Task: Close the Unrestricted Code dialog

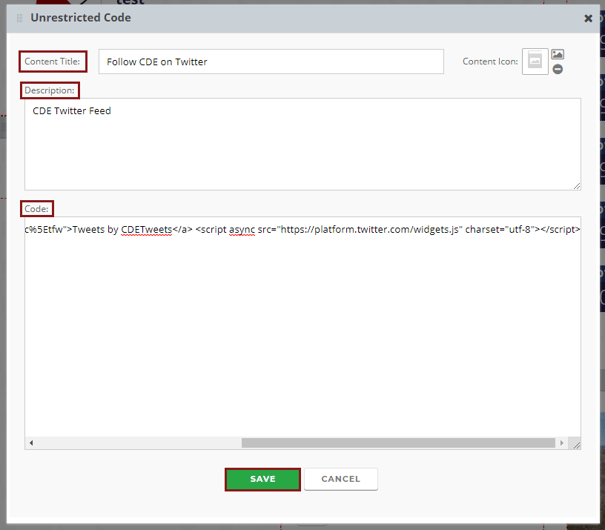Action: (x=588, y=18)
